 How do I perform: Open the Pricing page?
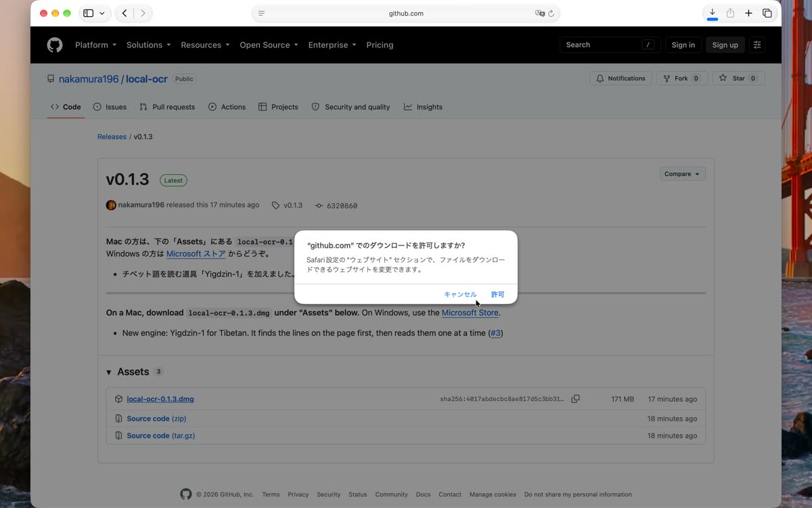tap(380, 45)
